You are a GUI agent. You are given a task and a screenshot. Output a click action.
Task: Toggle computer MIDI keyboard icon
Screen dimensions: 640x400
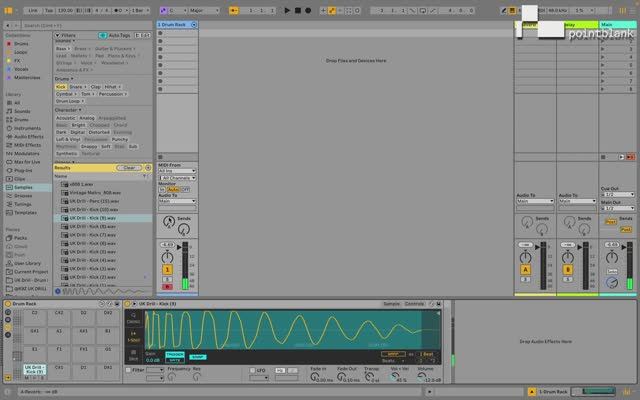click(512, 11)
